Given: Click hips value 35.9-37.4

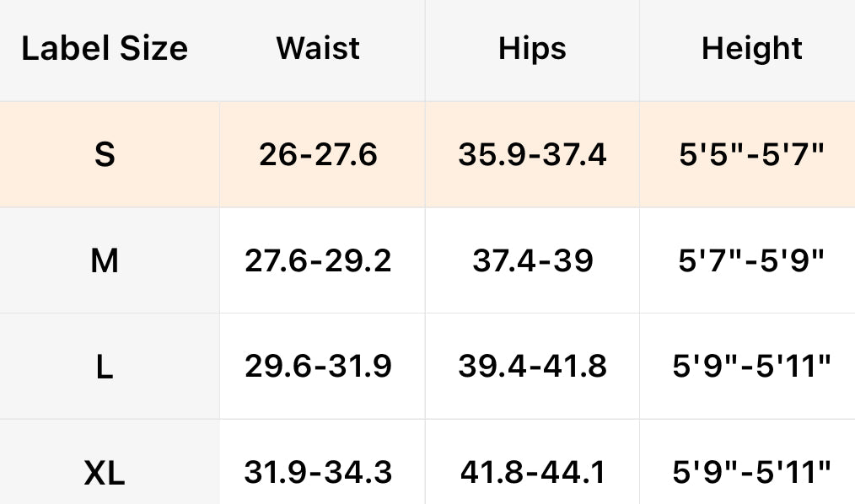Looking at the screenshot, I should [532, 155].
